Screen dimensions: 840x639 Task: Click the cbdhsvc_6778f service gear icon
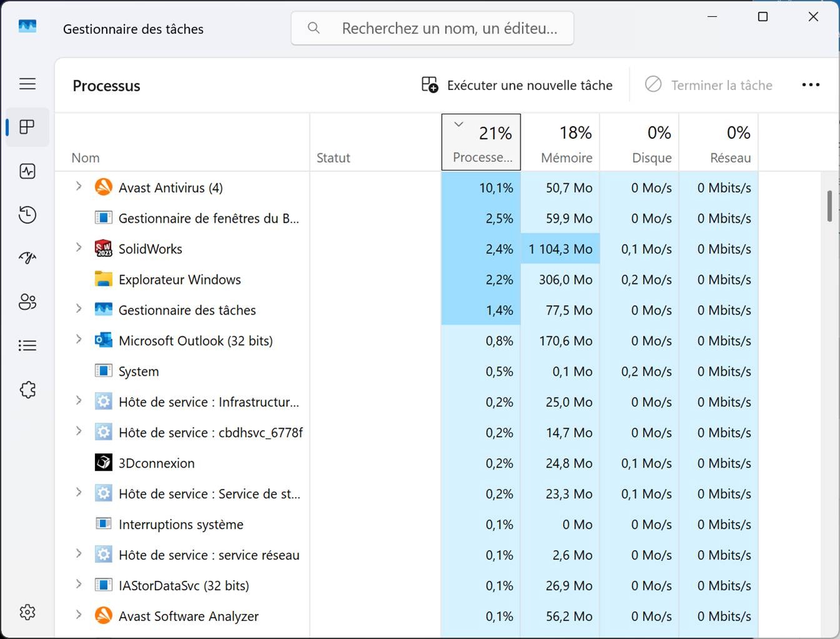click(103, 432)
